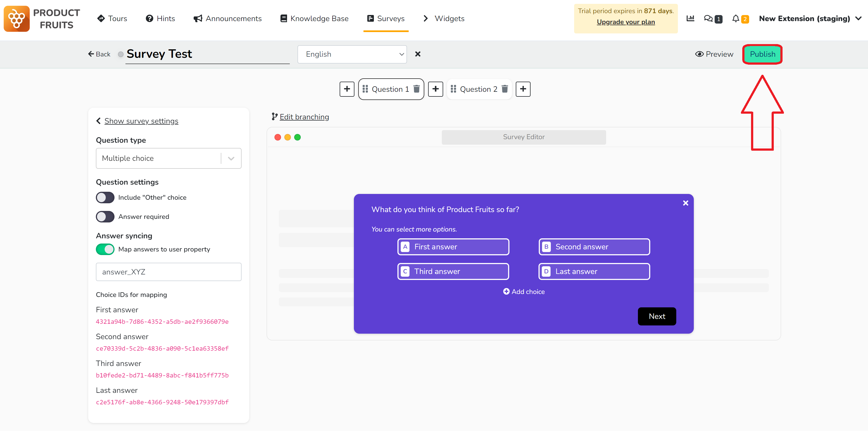This screenshot has height=432, width=868.
Task: Click the chevron left of Show survey settings
Action: pos(98,121)
